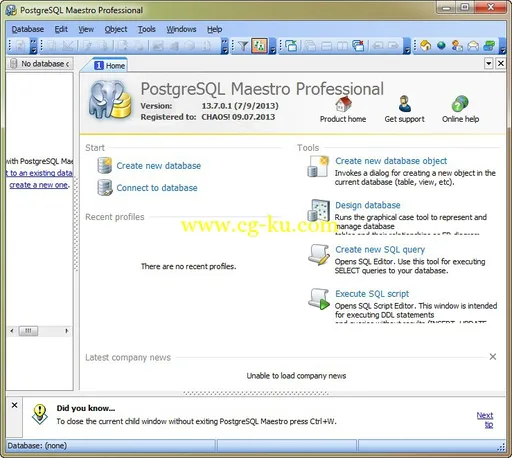This screenshot has height=458, width=512.
Task: Open the Database menu
Action: 28,29
